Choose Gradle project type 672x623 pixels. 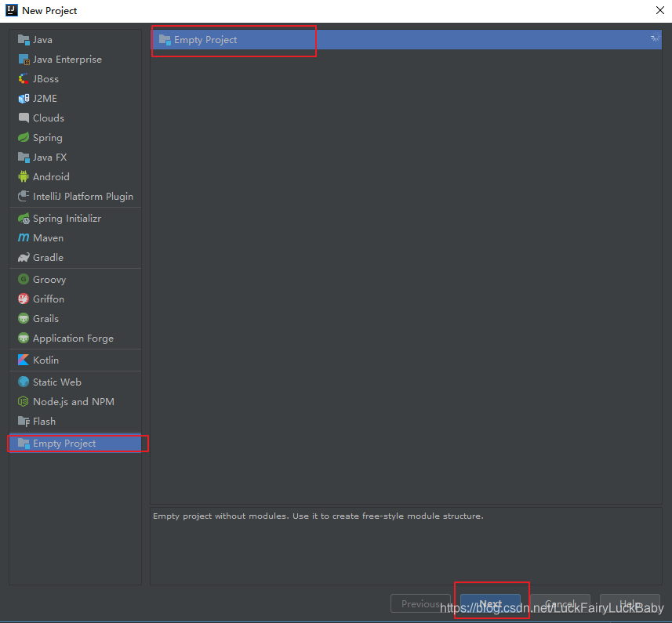click(x=75, y=257)
